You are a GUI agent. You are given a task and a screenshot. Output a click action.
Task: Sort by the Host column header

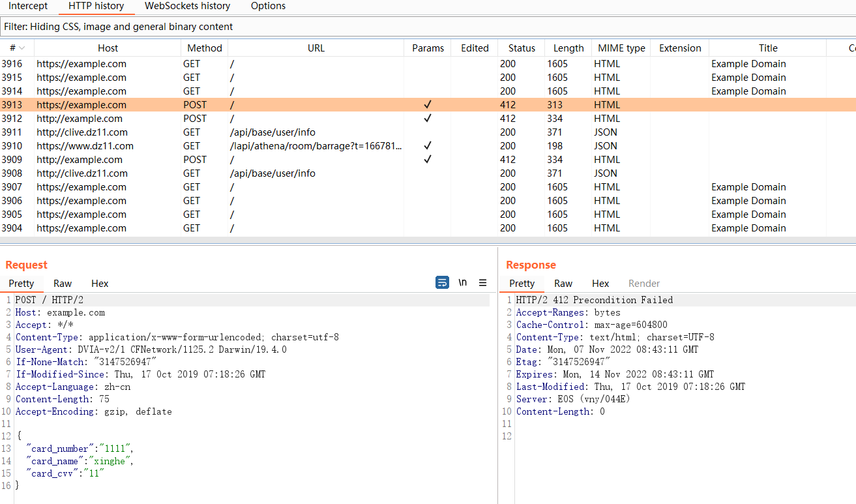pyautogui.click(x=108, y=48)
